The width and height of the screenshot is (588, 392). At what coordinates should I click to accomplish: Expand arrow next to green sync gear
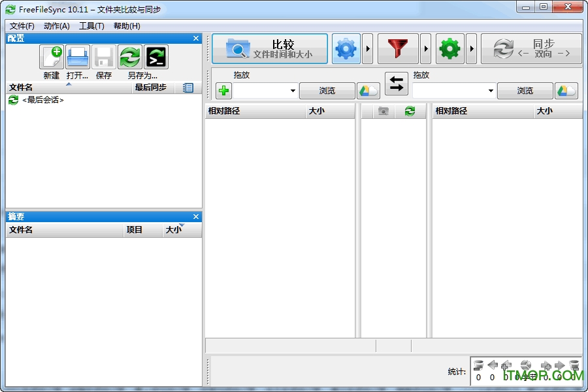[x=472, y=49]
